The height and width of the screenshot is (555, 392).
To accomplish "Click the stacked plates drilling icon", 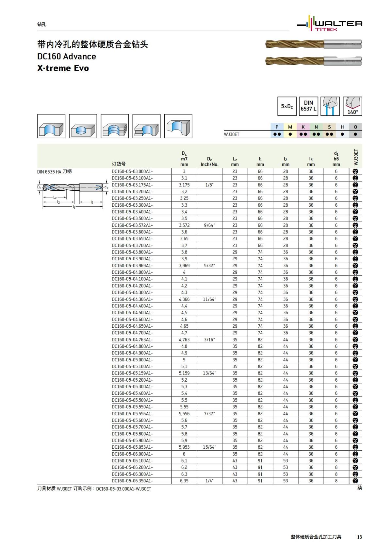I will click(x=115, y=126).
